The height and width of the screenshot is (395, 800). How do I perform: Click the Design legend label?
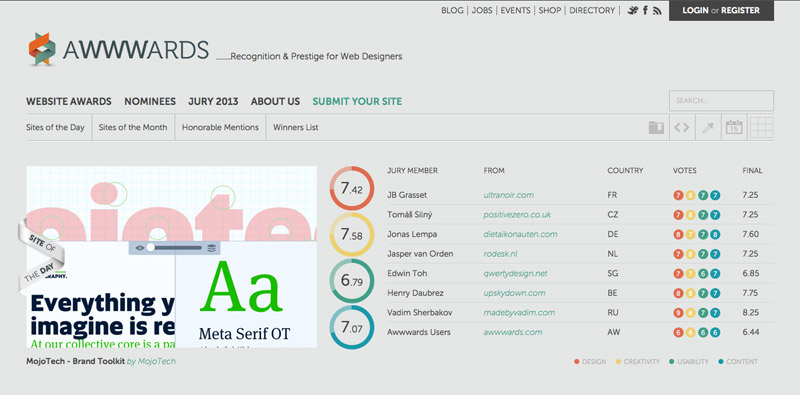point(594,362)
